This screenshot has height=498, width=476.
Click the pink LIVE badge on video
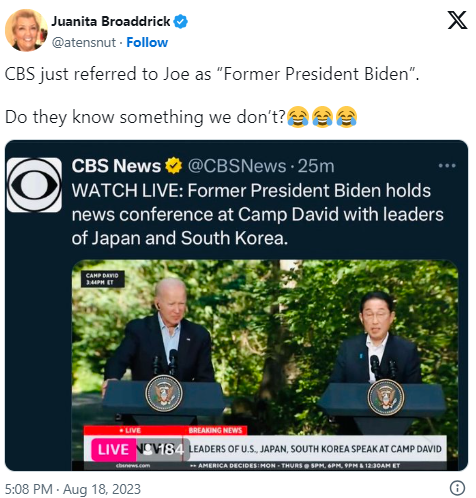pyautogui.click(x=113, y=449)
